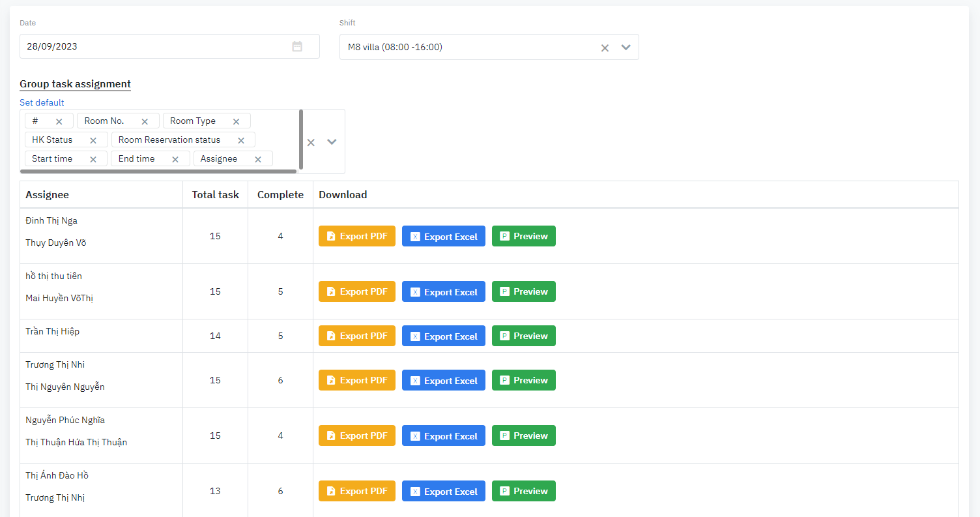Click total task value 13 for Thị Ánh Đào Hồ
980x517 pixels.
[x=216, y=491]
